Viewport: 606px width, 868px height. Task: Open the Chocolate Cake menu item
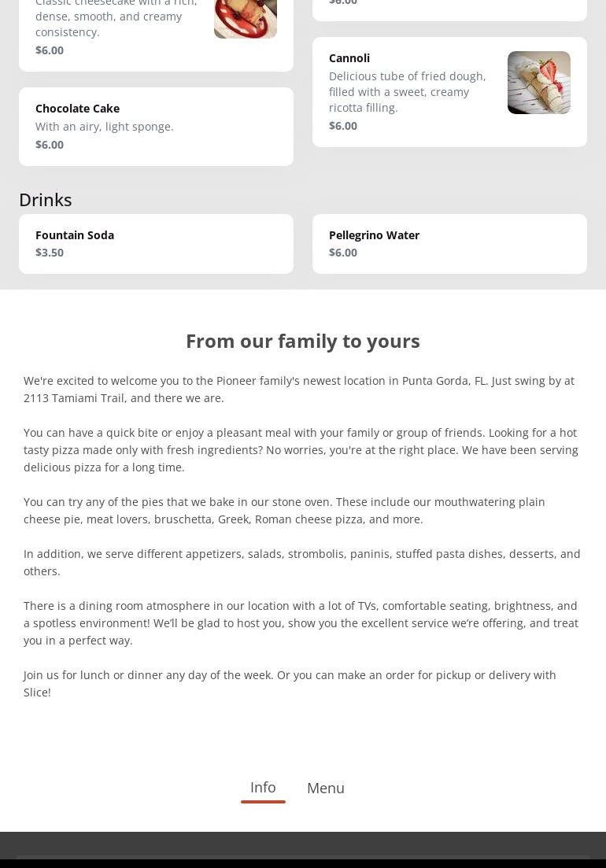coord(77,109)
